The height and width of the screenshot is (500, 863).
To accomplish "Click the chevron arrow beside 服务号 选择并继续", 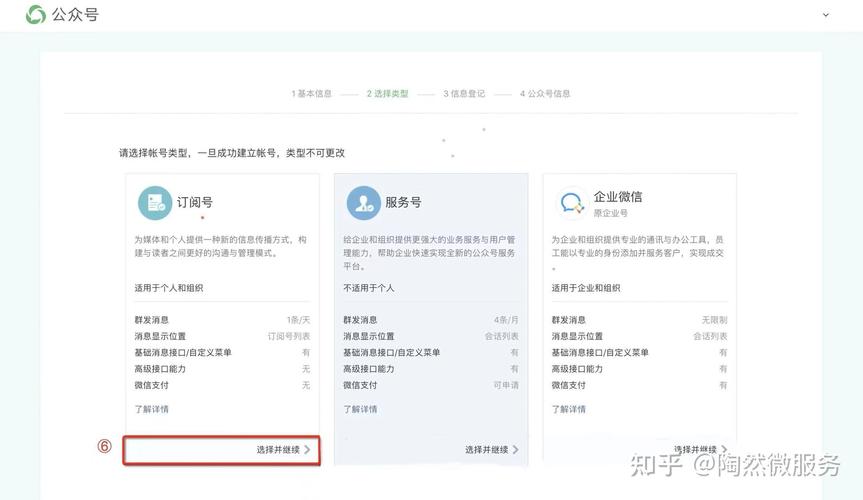I will pyautogui.click(x=516, y=450).
